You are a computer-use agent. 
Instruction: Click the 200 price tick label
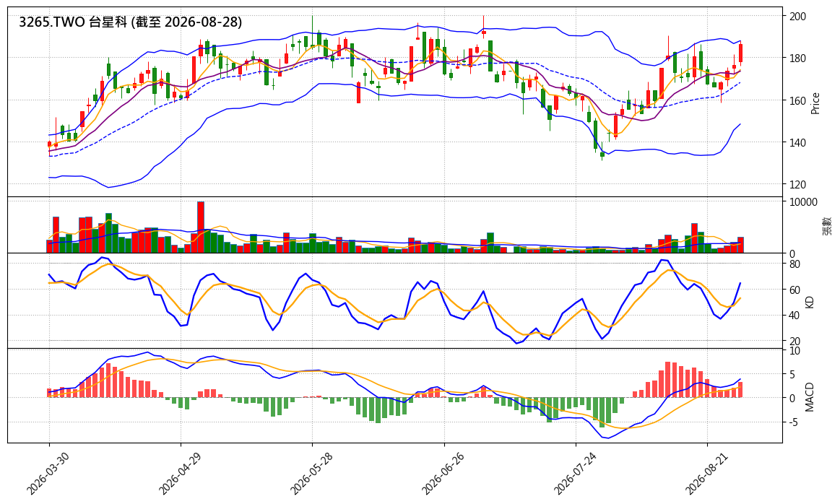coord(798,17)
